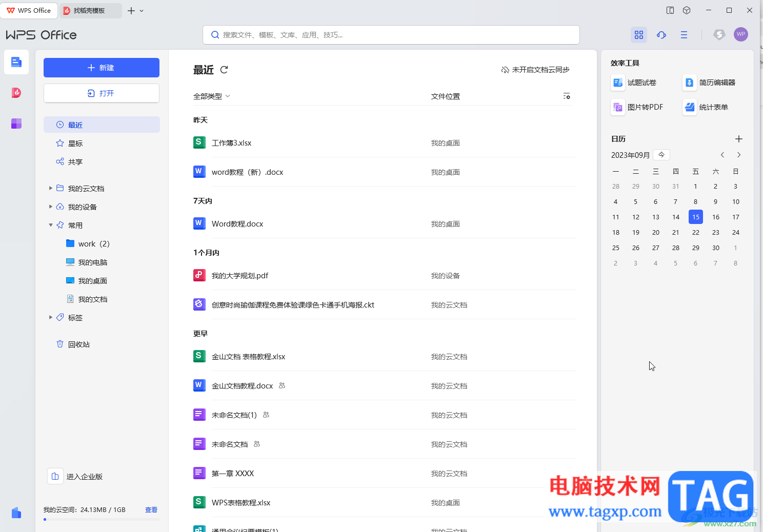Open the documents section in the left rail
The image size is (763, 532).
point(16,63)
